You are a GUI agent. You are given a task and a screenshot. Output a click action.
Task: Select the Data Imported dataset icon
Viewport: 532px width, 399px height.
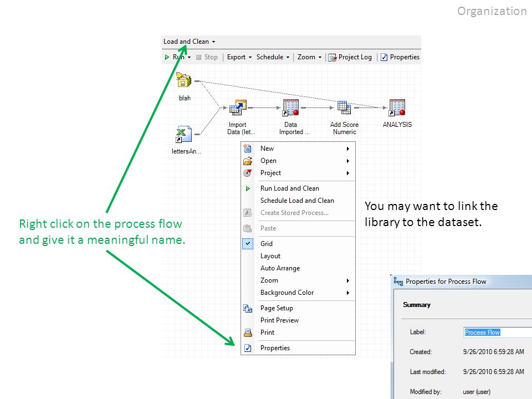291,108
